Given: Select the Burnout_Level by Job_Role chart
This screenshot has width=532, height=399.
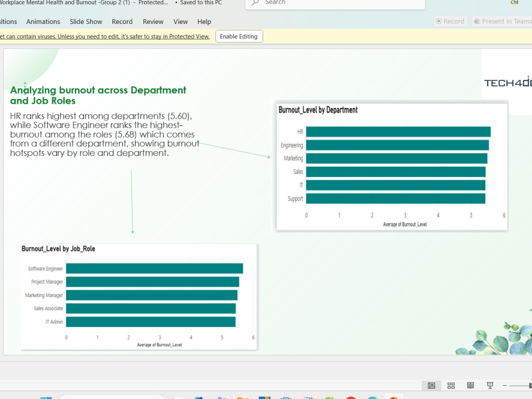Looking at the screenshot, I should point(139,297).
